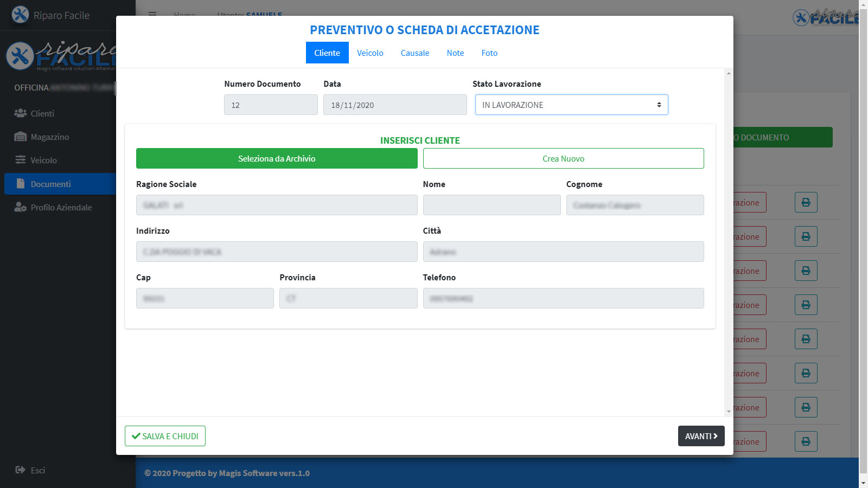
Task: Open the Foto tab
Action: coord(489,53)
